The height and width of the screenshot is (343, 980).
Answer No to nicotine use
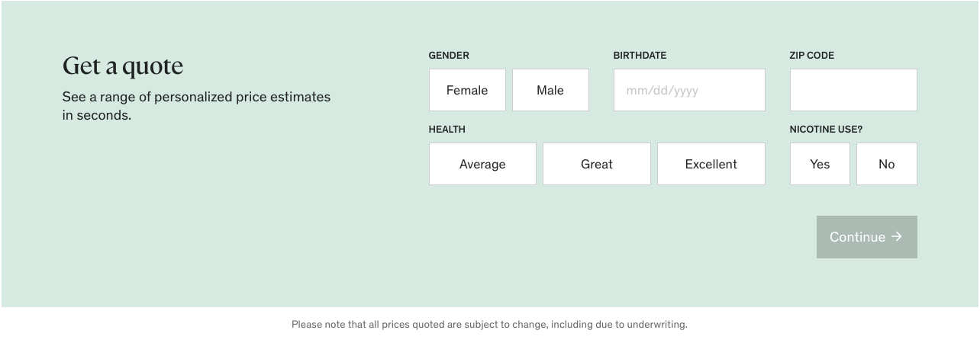(886, 164)
